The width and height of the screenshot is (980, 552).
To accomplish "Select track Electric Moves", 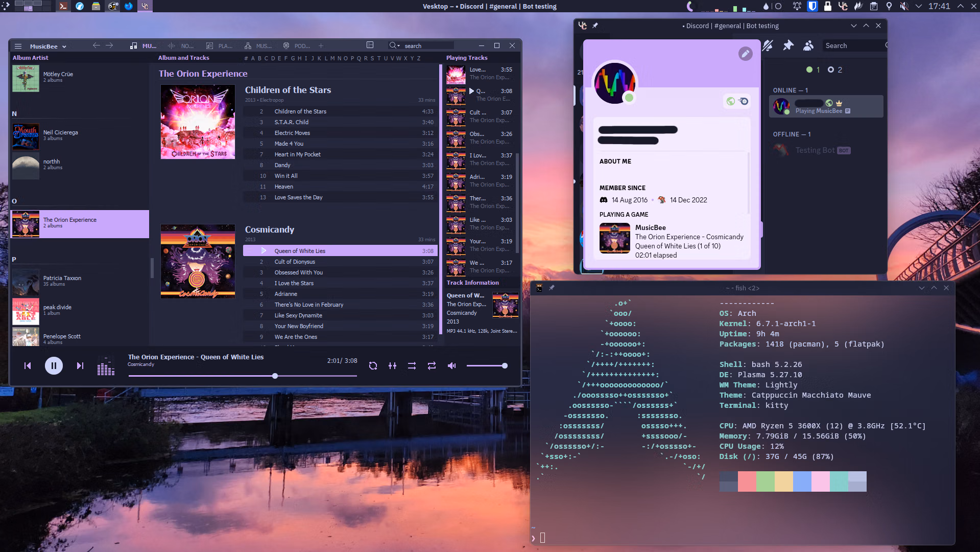I will pos(340,133).
